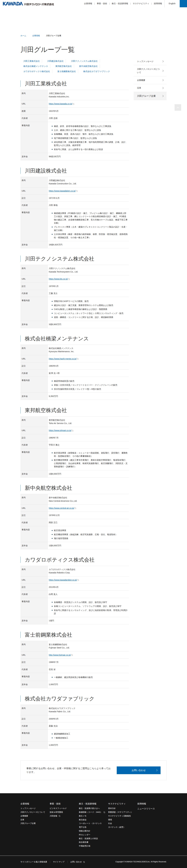Viewport: 187px width, 868px height.
Task: Click external link icon beside www.hashi-mente.co.jp URL
Action: [x=78, y=359]
